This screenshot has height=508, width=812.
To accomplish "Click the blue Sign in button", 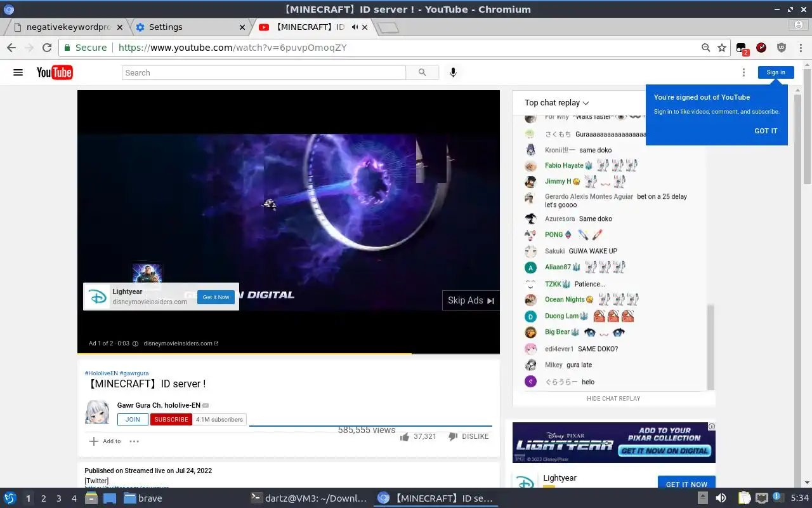I will click(776, 72).
